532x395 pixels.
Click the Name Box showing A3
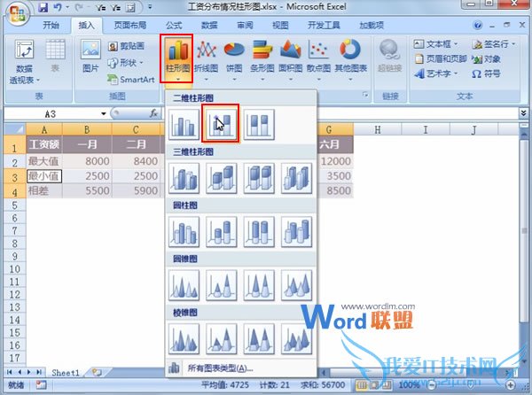coord(51,114)
